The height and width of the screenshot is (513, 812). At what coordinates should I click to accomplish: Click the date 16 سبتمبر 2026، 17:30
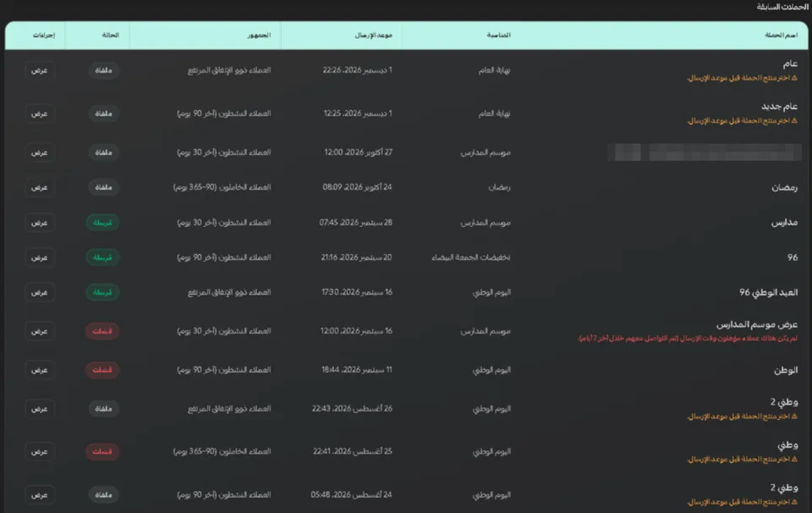[x=357, y=292]
